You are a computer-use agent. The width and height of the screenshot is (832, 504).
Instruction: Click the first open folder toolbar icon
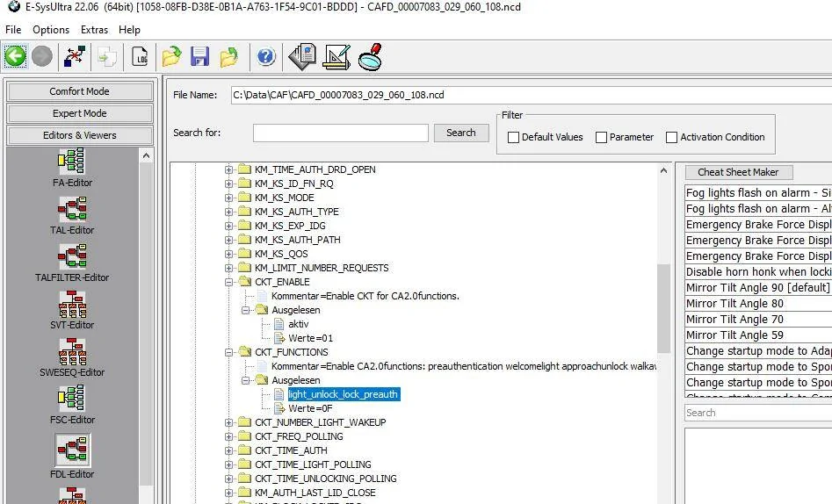[x=171, y=56]
